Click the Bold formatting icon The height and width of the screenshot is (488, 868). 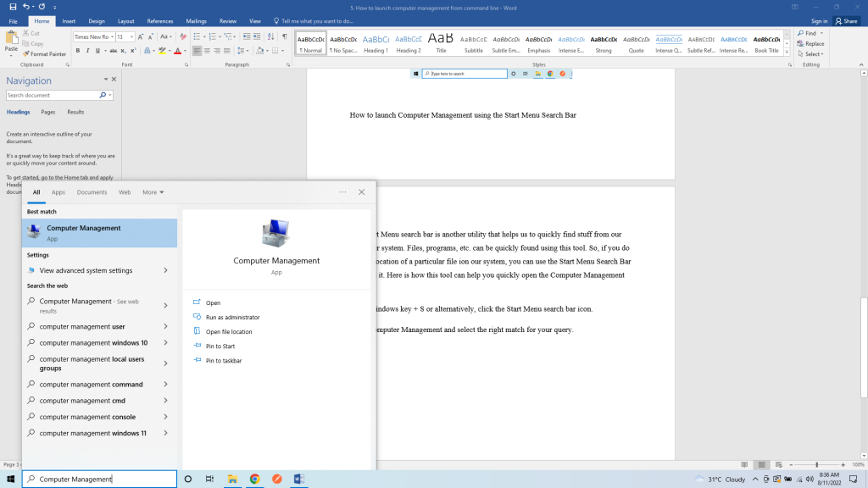[77, 51]
